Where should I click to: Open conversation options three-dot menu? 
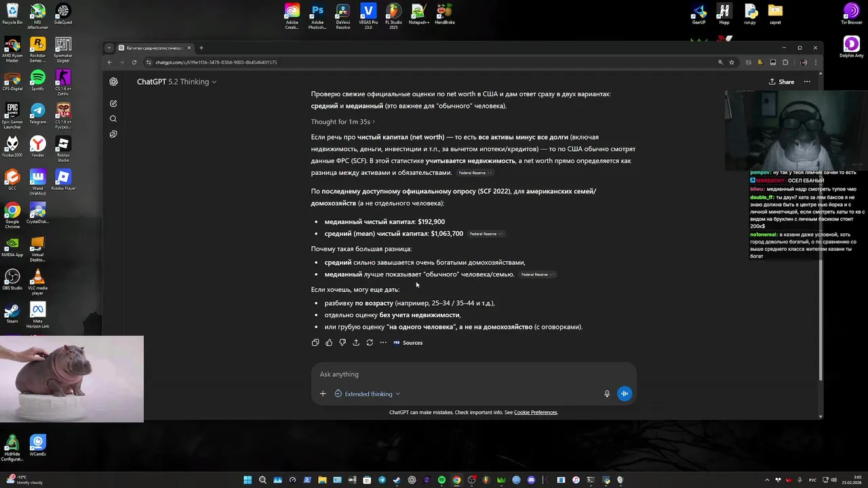click(x=807, y=81)
